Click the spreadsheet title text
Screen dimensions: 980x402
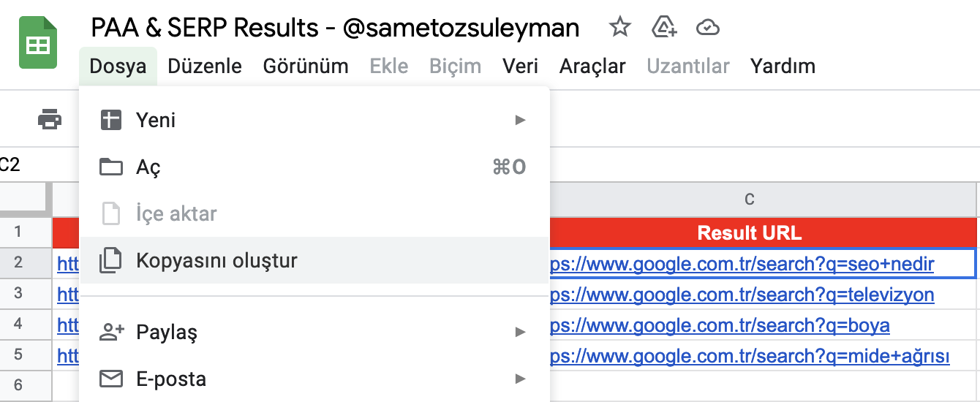coord(335,28)
